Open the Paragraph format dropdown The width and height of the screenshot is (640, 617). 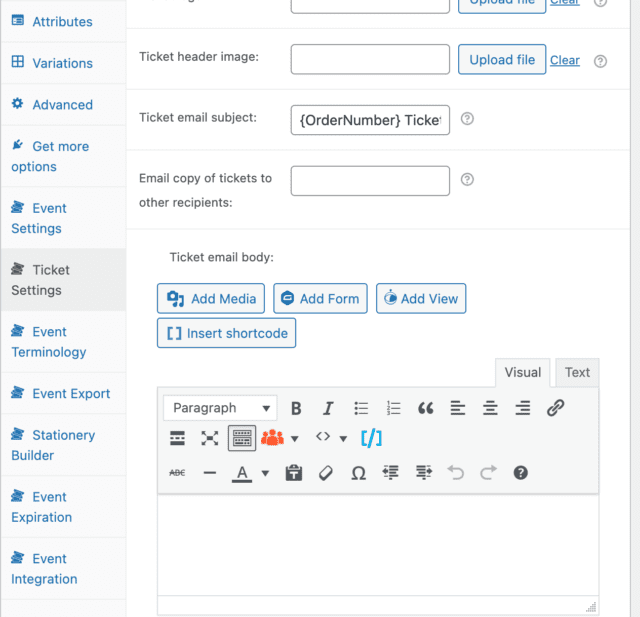coord(220,408)
